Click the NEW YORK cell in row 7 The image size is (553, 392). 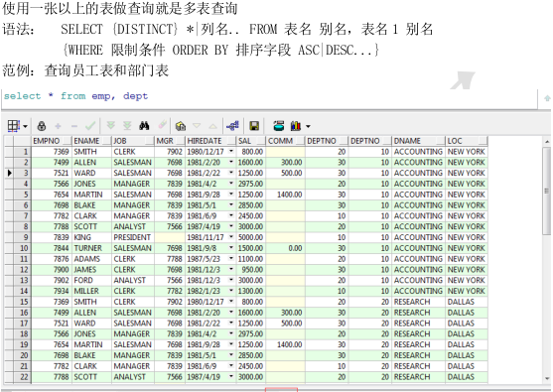click(467, 215)
